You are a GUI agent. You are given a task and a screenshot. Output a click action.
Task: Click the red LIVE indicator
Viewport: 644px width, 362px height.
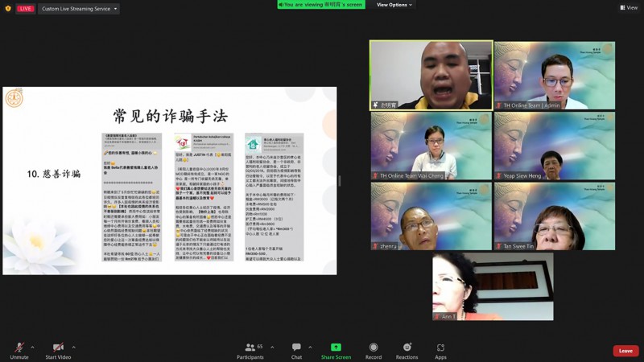click(x=25, y=8)
